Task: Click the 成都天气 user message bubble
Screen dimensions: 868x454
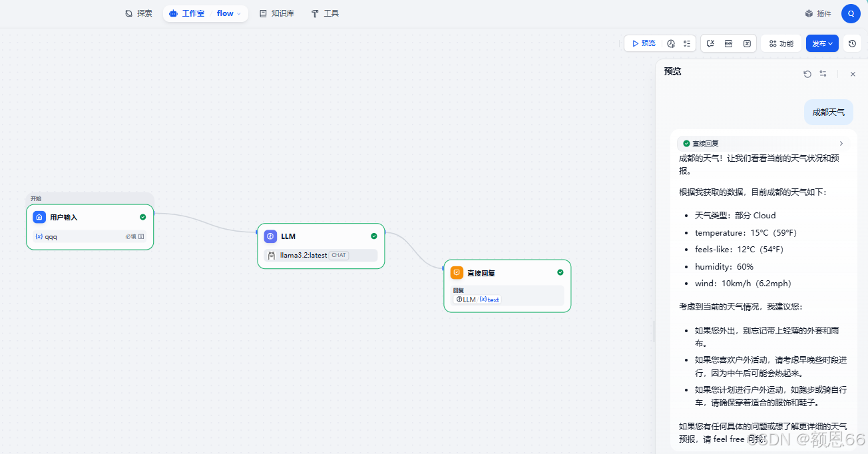Action: point(828,113)
